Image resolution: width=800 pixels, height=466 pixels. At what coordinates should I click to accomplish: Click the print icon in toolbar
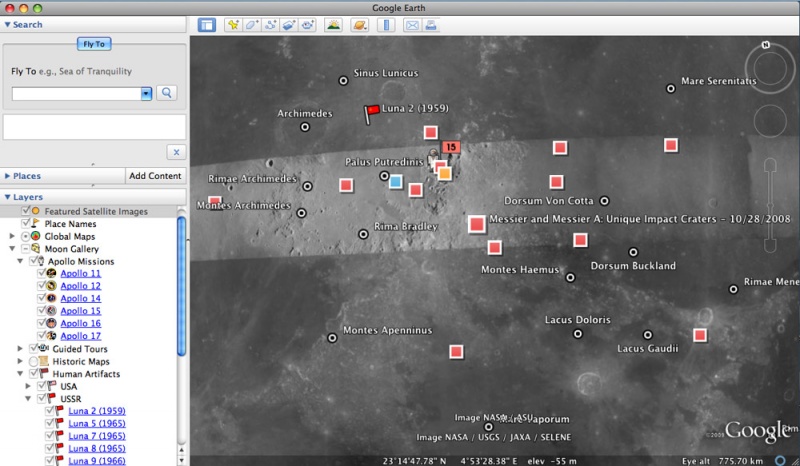tap(431, 25)
